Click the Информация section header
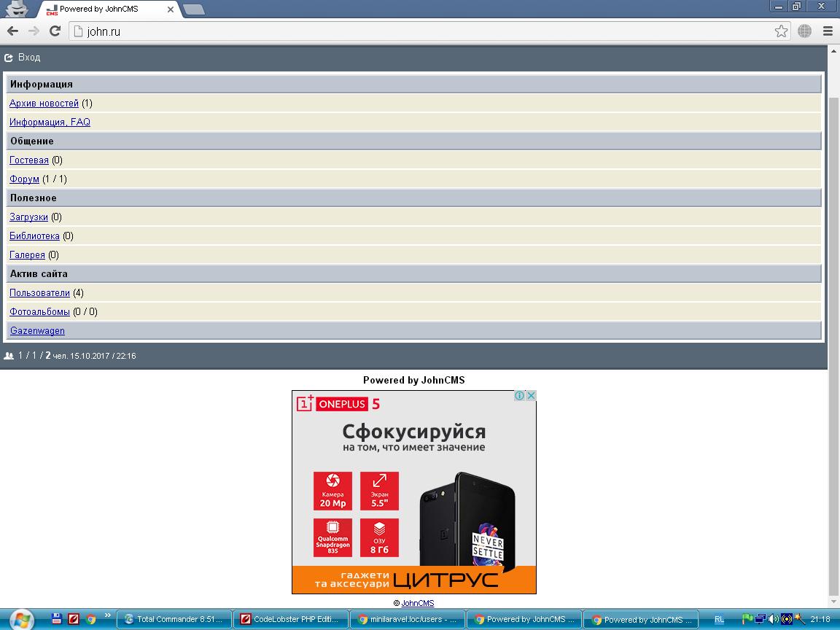 tap(413, 84)
